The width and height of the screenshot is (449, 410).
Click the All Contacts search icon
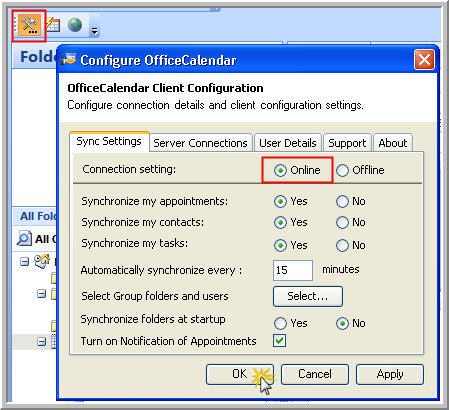point(24,238)
